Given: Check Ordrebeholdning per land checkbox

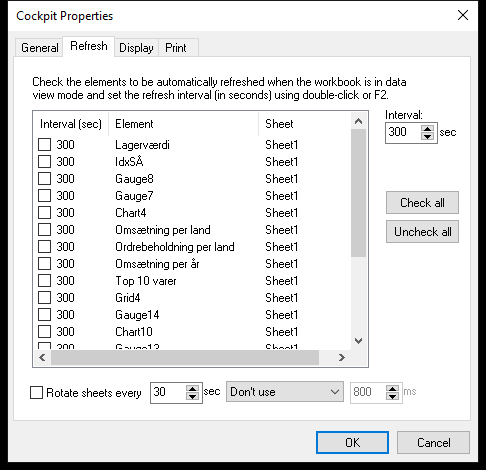Looking at the screenshot, I should click(44, 247).
